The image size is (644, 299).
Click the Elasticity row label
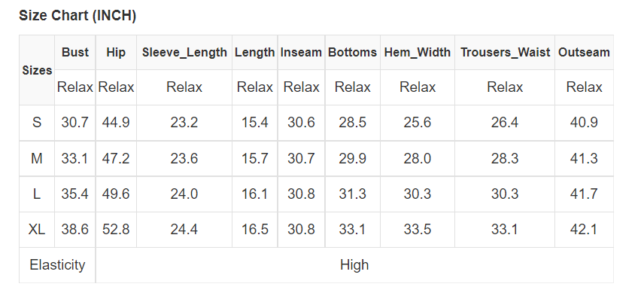coord(57,265)
